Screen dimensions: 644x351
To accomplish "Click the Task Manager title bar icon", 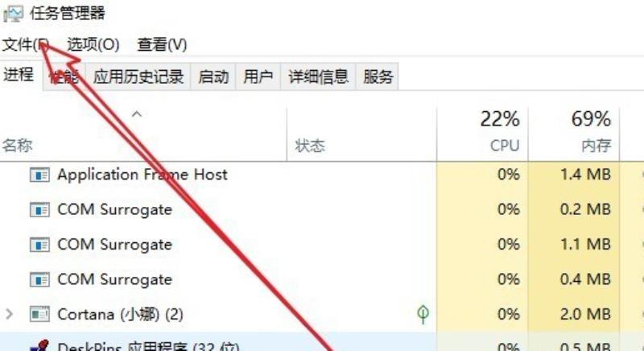I will (x=14, y=14).
